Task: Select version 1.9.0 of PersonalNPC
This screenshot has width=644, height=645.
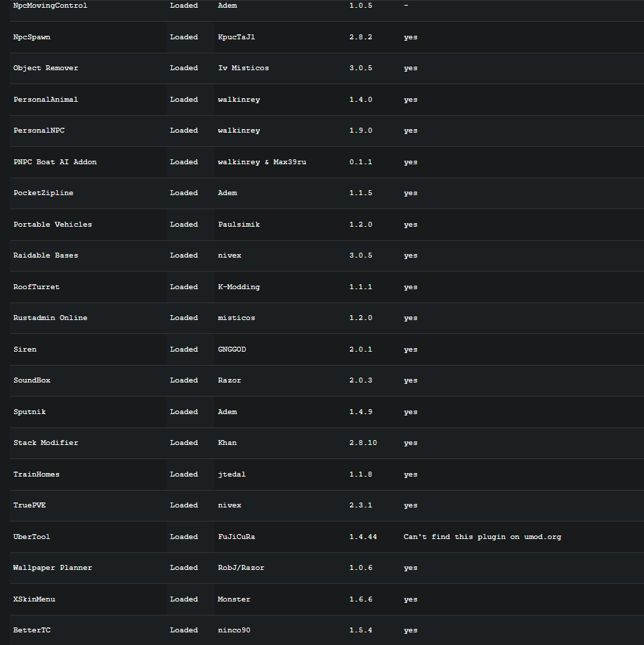Action: [x=361, y=131]
